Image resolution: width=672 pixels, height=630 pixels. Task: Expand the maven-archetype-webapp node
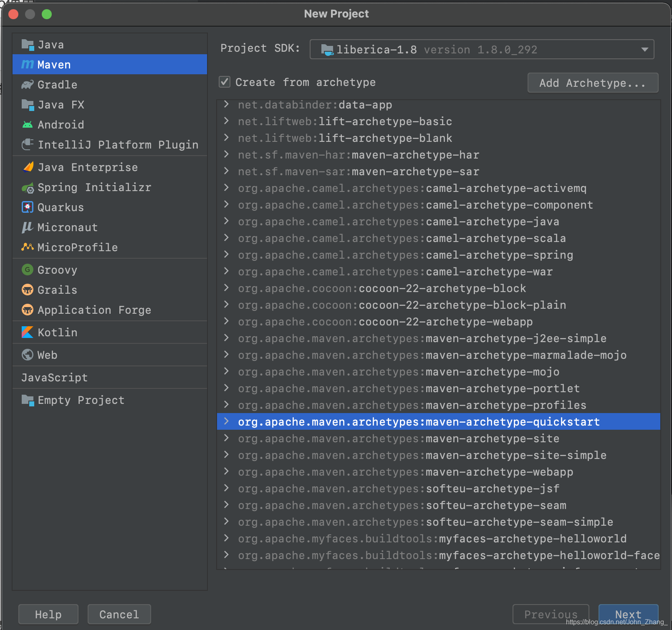coord(226,471)
